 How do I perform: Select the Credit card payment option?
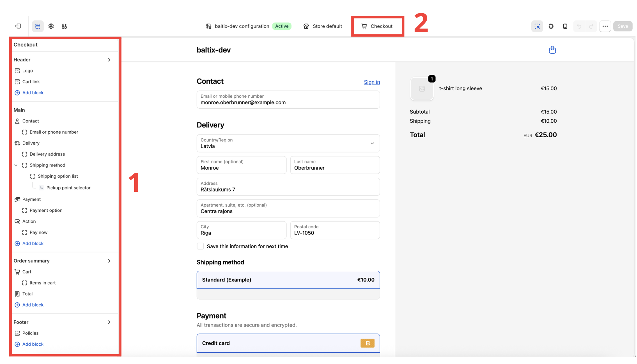click(x=288, y=343)
